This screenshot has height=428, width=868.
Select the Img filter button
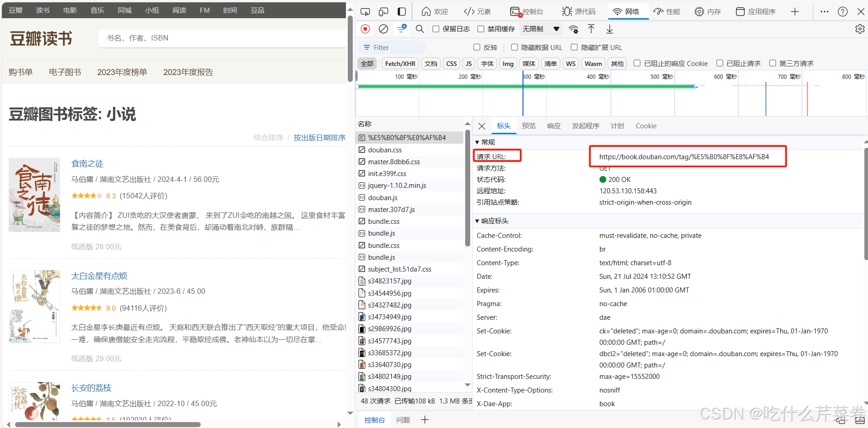[x=508, y=64]
